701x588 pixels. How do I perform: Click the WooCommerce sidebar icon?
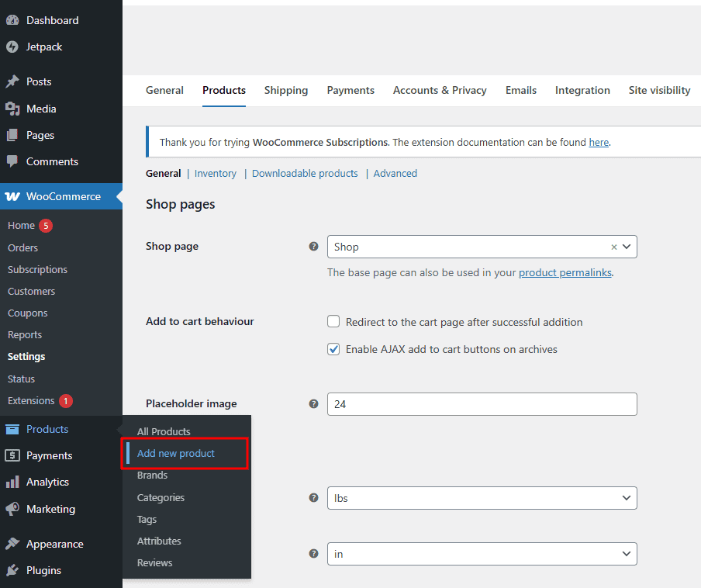pos(14,195)
